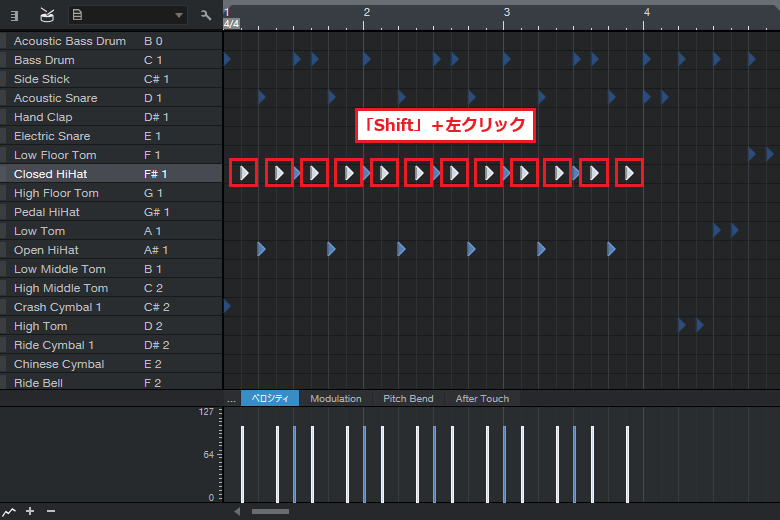This screenshot has width=780, height=520.
Task: Click the Crash Cymbal 1 note at bar 1
Action: coord(227,306)
